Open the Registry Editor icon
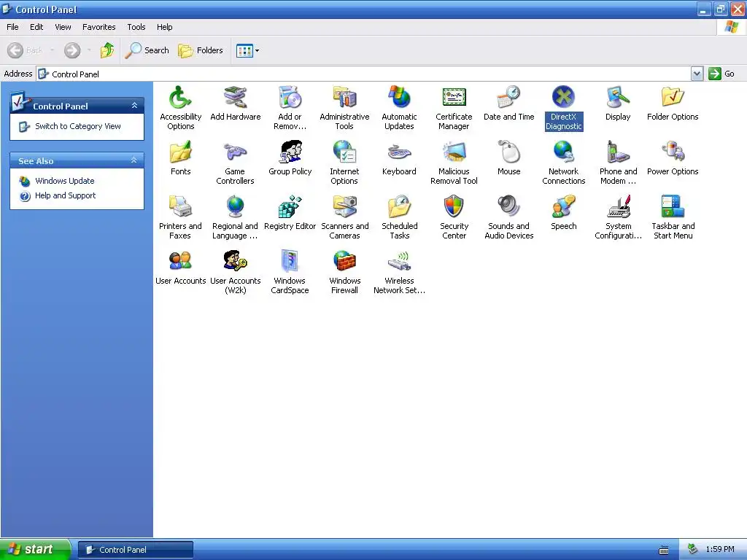The height and width of the screenshot is (560, 747). (x=290, y=207)
